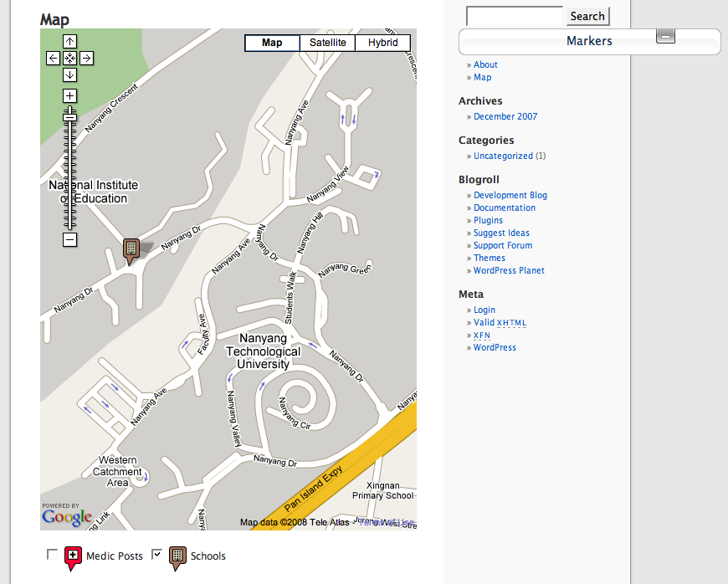Switch to Satellite map view
Image resolution: width=728 pixels, height=584 pixels.
click(x=327, y=43)
